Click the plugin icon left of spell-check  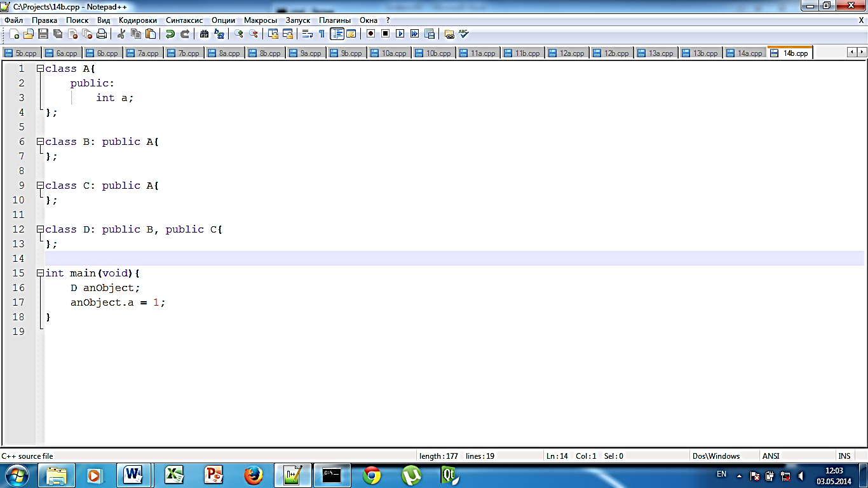coord(449,34)
